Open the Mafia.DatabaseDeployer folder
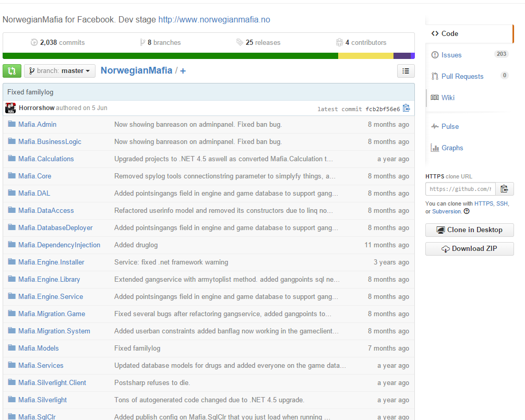 (56, 228)
